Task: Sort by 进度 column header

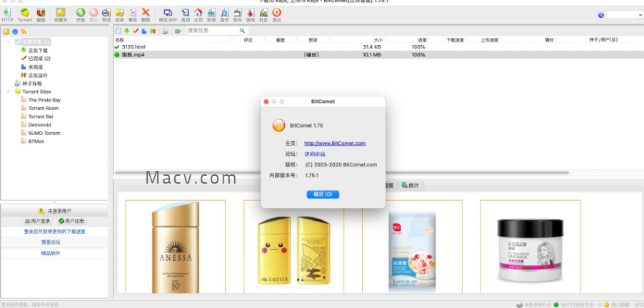Action: pyautogui.click(x=423, y=40)
